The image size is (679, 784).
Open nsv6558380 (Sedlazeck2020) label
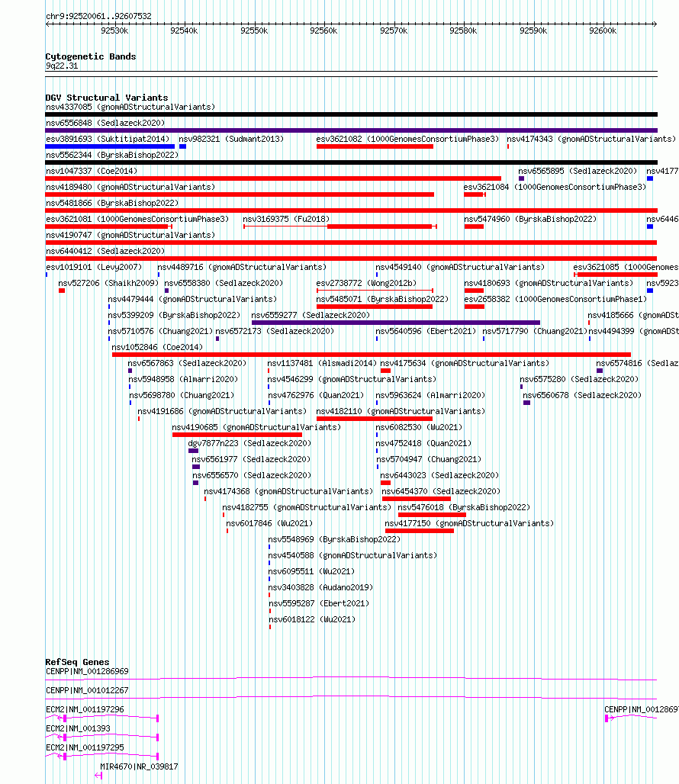pos(224,283)
